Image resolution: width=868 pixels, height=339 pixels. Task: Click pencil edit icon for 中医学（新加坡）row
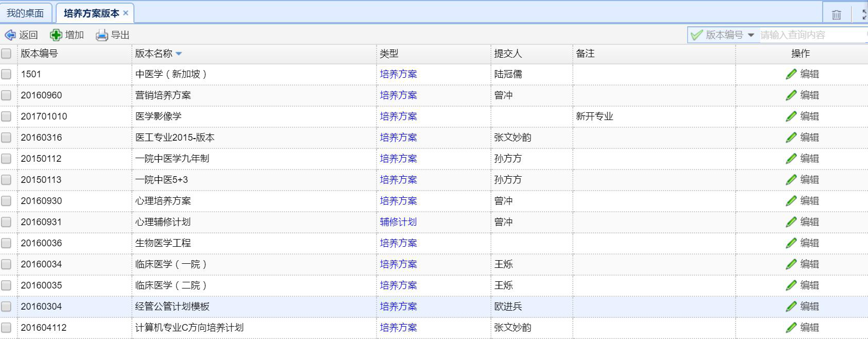[x=791, y=74]
